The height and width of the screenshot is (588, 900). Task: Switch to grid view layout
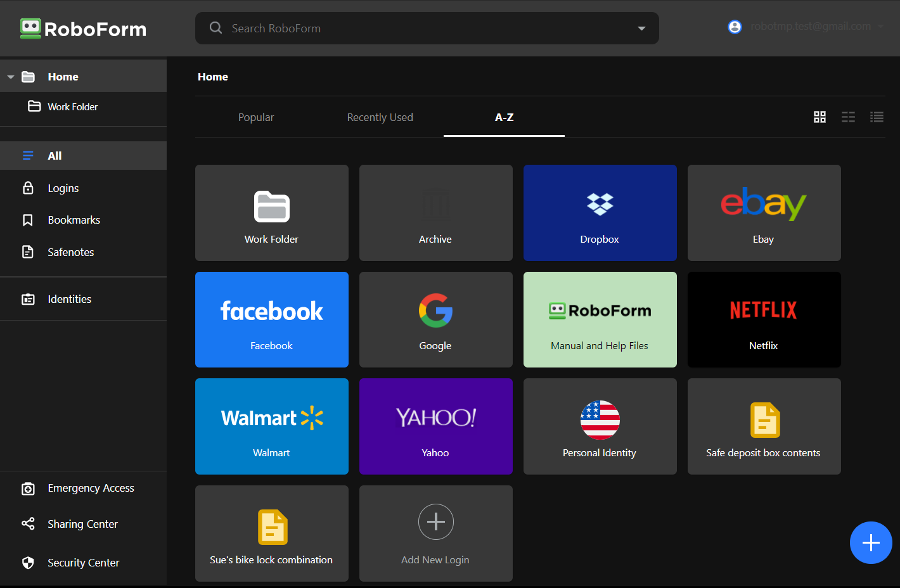click(x=820, y=117)
